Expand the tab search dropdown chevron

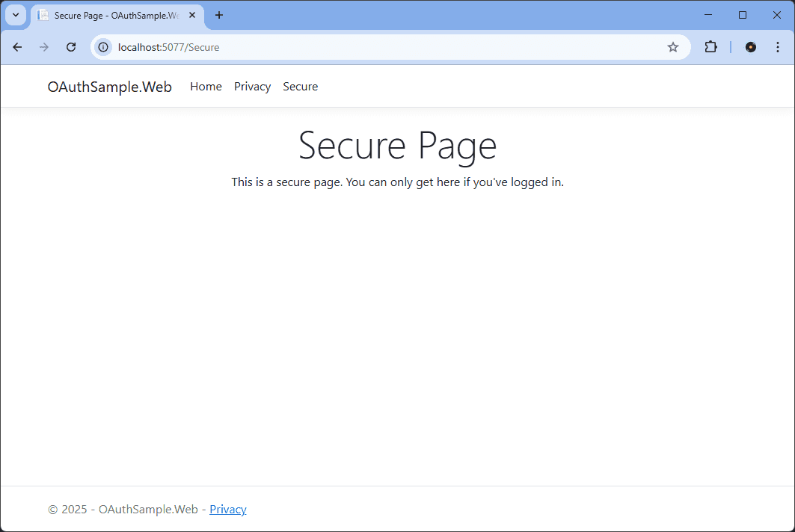[x=15, y=15]
